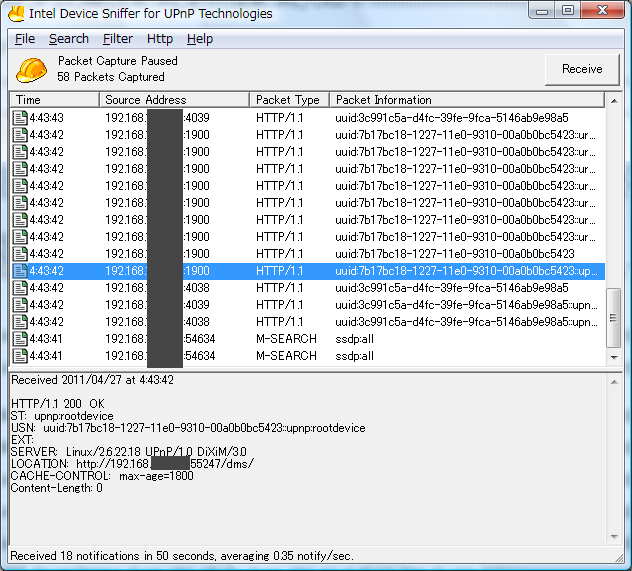The width and height of the screenshot is (632, 571).
Task: Click the detail pane scroll up arrow
Action: [614, 382]
